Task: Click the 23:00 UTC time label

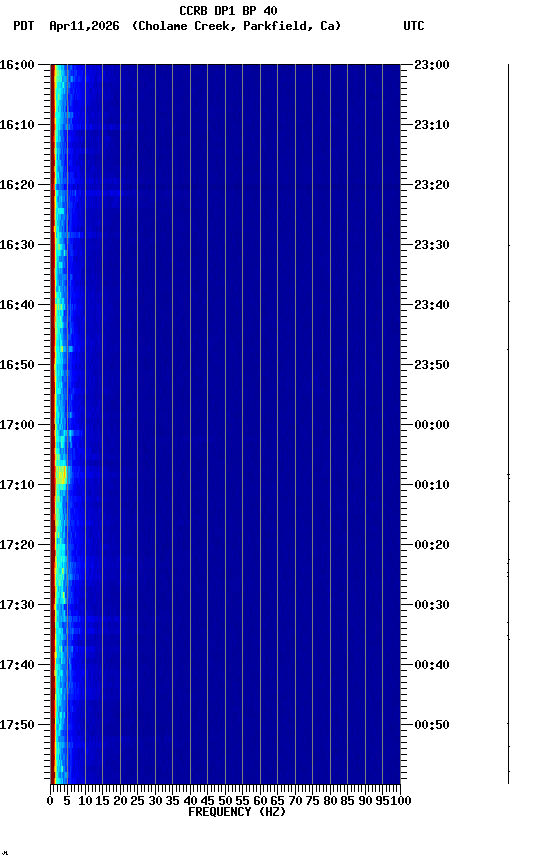Action: [432, 65]
